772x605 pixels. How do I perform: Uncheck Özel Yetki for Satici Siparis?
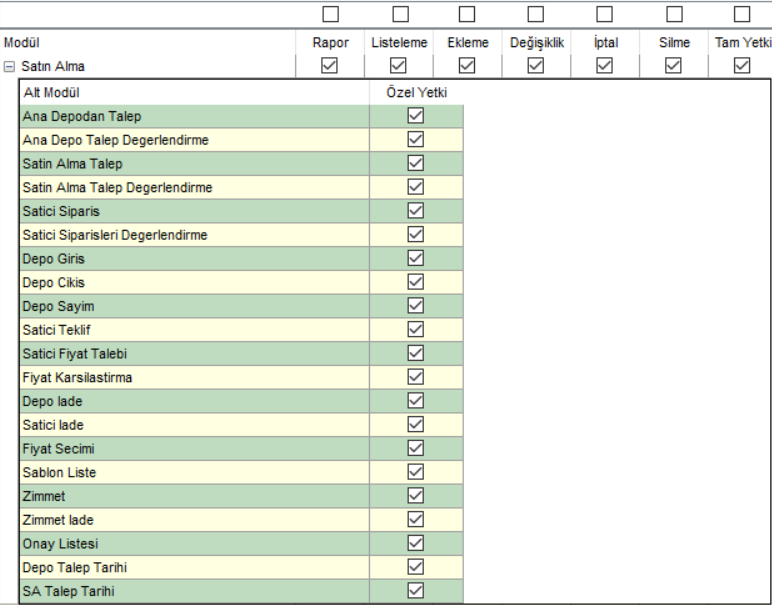[416, 211]
